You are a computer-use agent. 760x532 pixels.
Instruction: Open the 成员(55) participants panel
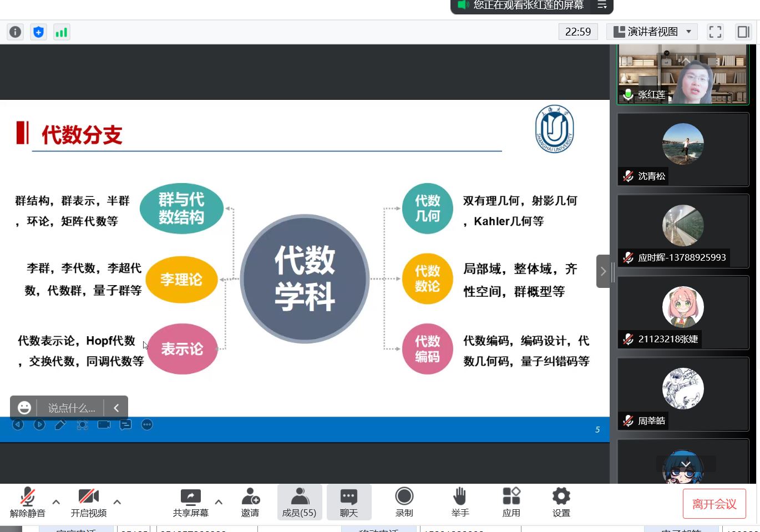299,502
